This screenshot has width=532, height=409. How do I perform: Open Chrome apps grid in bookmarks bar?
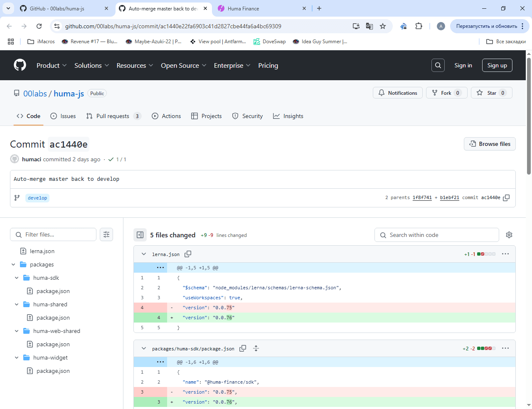click(x=11, y=42)
